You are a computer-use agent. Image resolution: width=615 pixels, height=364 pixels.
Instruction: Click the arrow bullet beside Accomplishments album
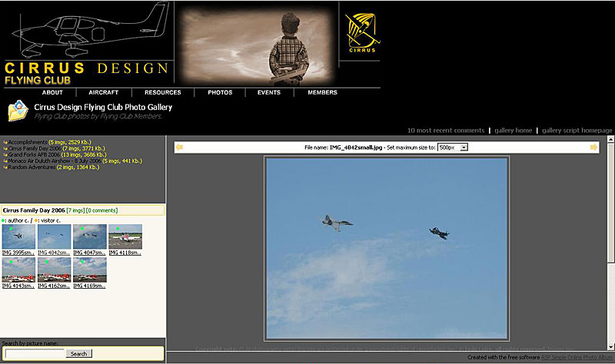(5, 143)
